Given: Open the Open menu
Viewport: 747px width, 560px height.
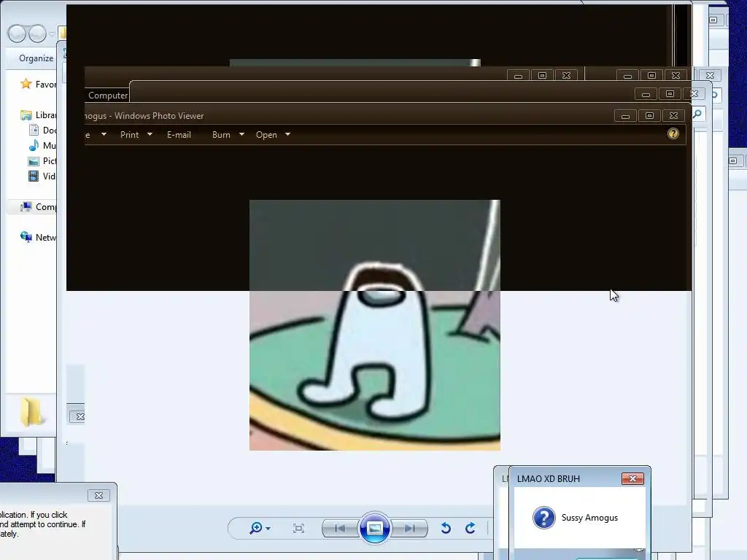Looking at the screenshot, I should 266,135.
